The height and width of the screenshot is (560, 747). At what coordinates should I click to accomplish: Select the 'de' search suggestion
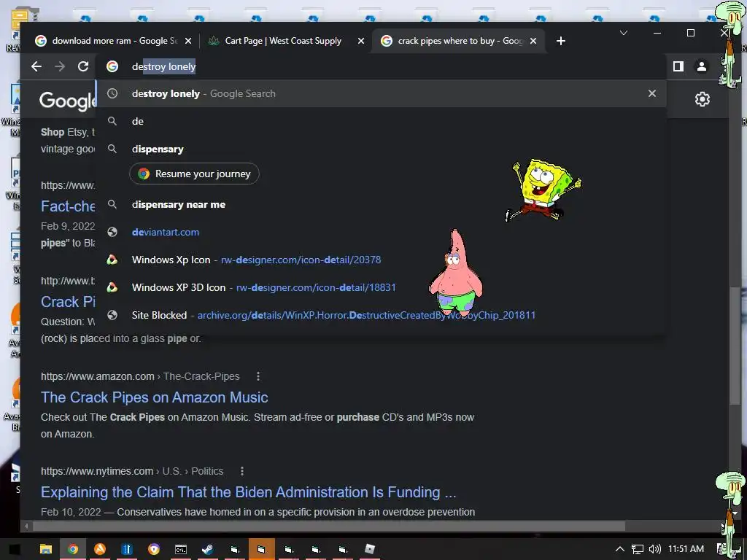tap(381, 121)
